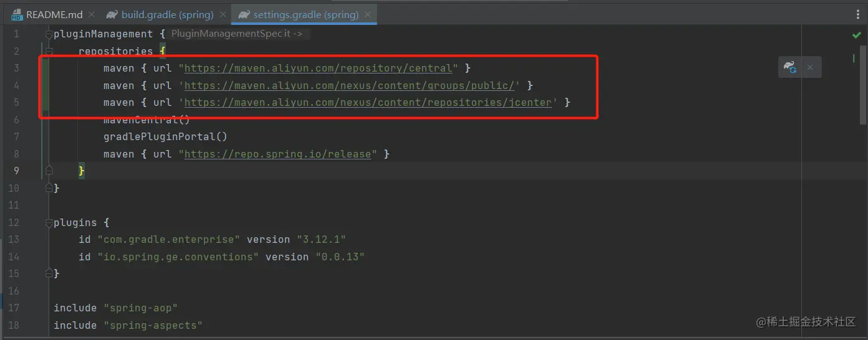868x340 pixels.
Task: Click fold end marker on line 10
Action: tap(49, 187)
